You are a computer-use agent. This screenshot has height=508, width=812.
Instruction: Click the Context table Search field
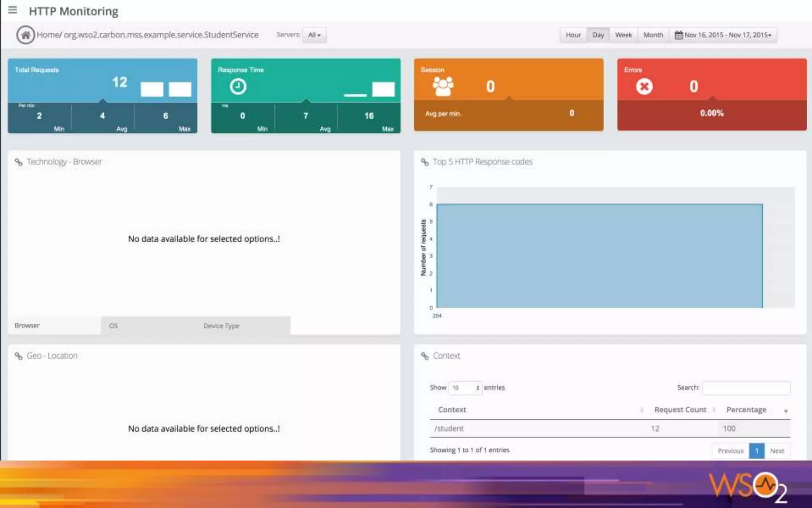pos(746,388)
